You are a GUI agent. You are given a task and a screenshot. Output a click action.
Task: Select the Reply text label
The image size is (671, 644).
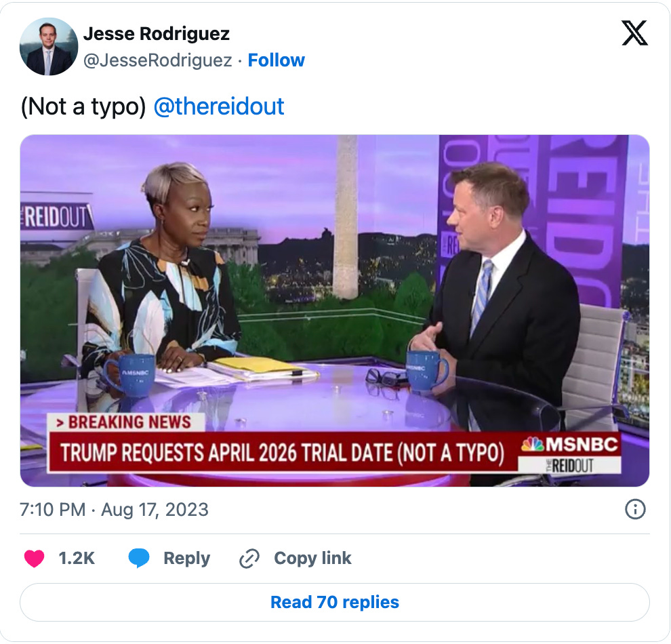click(186, 559)
